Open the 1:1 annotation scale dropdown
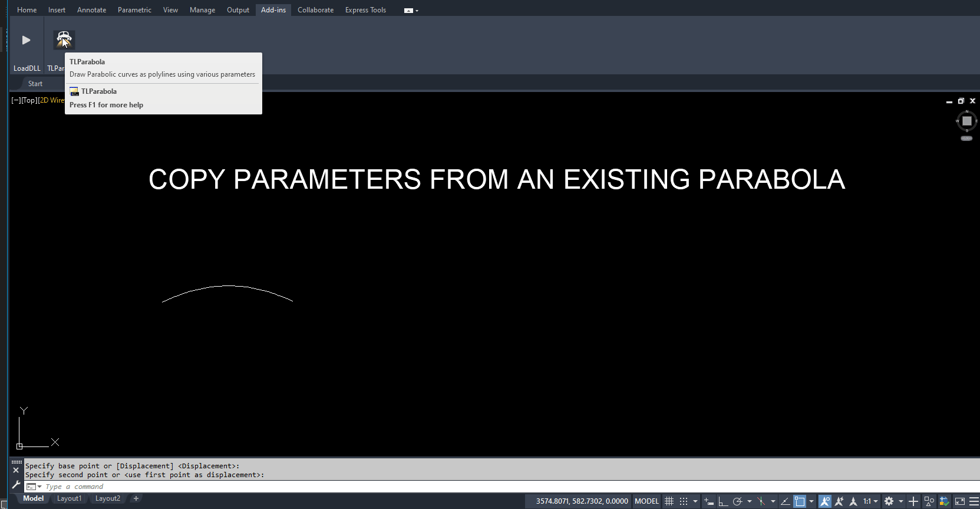 tap(870, 501)
